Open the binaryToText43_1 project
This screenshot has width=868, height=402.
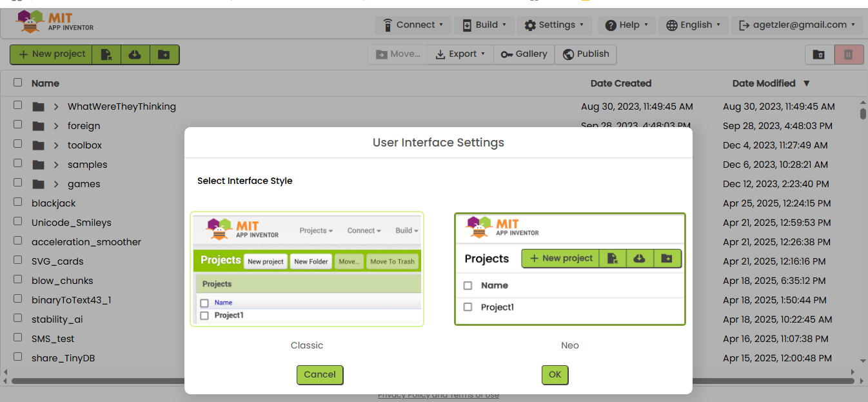tap(72, 300)
